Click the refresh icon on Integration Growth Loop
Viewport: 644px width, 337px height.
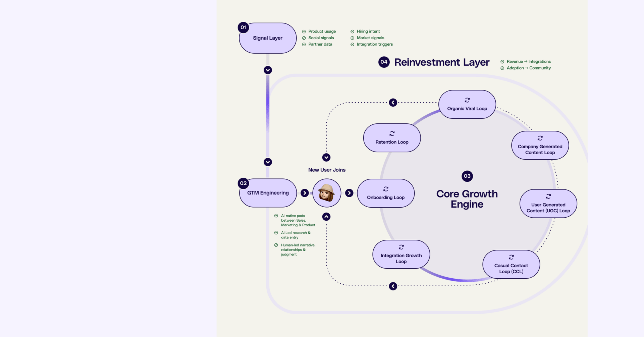(401, 247)
